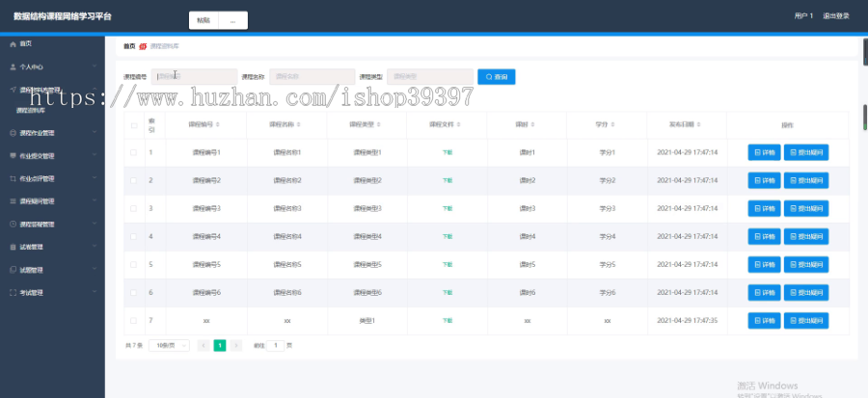
Task: Check the box for row 7 with 类型1
Action: click(133, 320)
